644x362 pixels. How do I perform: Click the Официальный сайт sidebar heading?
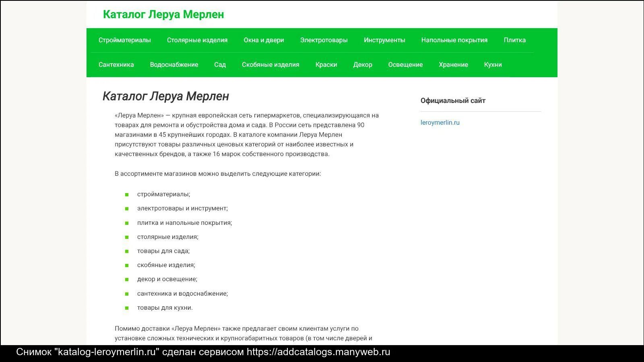click(453, 101)
